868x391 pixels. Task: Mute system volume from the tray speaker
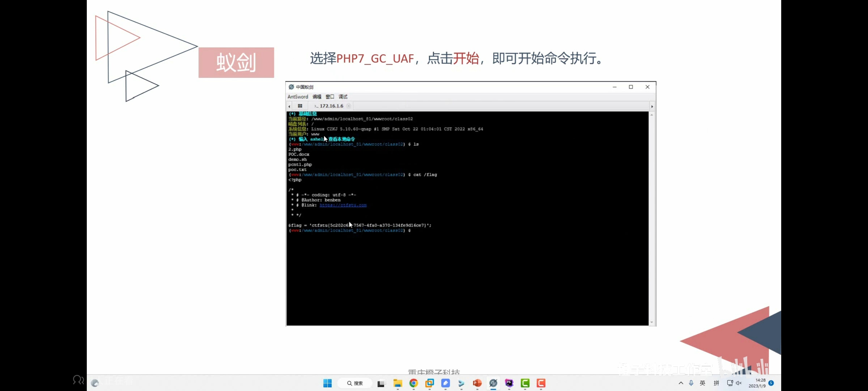tap(739, 383)
